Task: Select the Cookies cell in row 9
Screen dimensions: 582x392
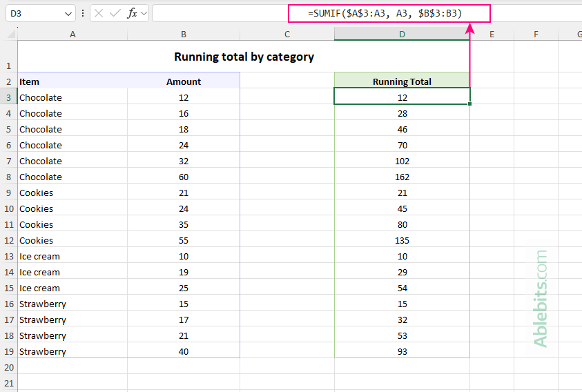Action: pyautogui.click(x=72, y=193)
